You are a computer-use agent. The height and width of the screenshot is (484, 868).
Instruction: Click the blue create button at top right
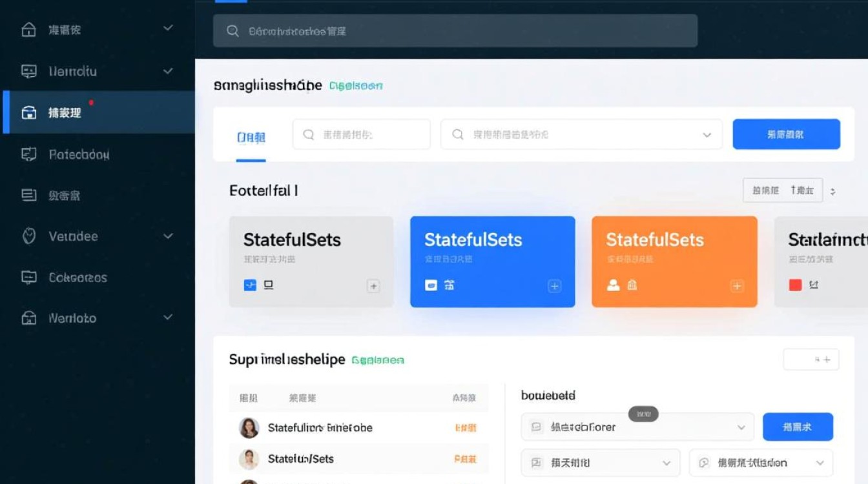click(786, 134)
